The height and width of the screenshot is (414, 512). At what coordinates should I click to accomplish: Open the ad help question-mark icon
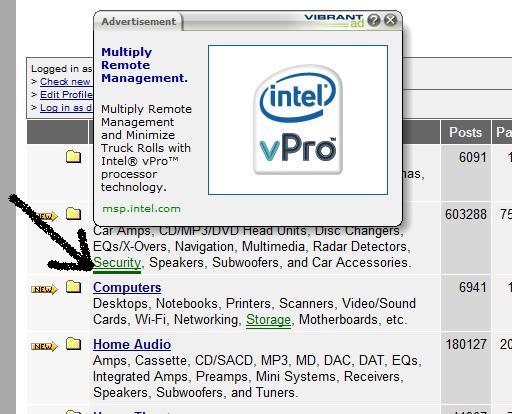click(x=374, y=20)
